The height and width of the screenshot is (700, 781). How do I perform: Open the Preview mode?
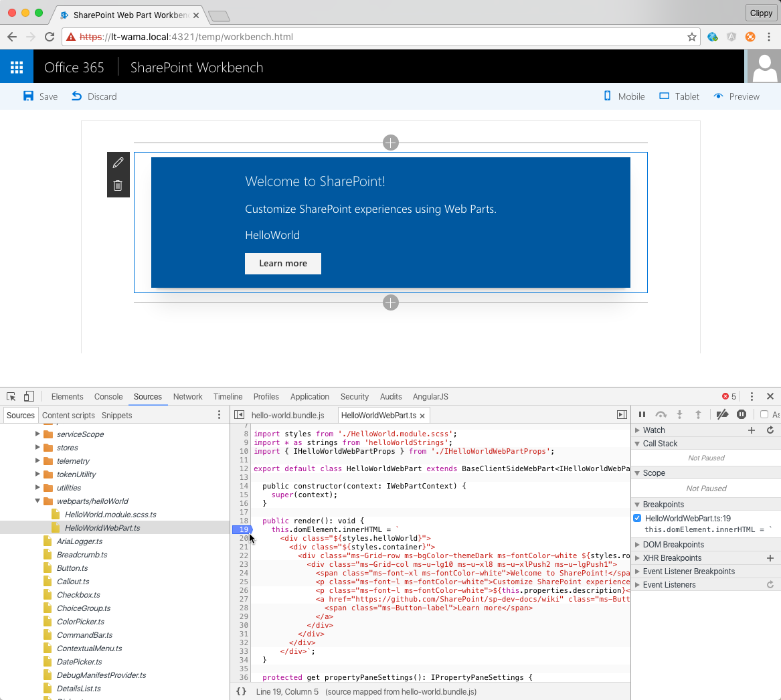[736, 96]
